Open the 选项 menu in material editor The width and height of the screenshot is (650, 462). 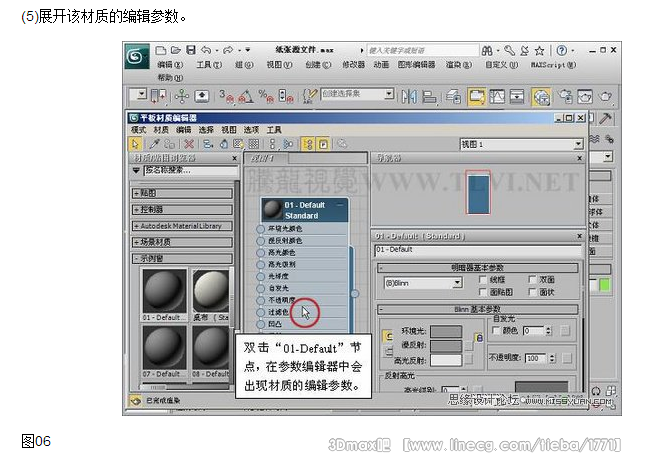(x=251, y=130)
